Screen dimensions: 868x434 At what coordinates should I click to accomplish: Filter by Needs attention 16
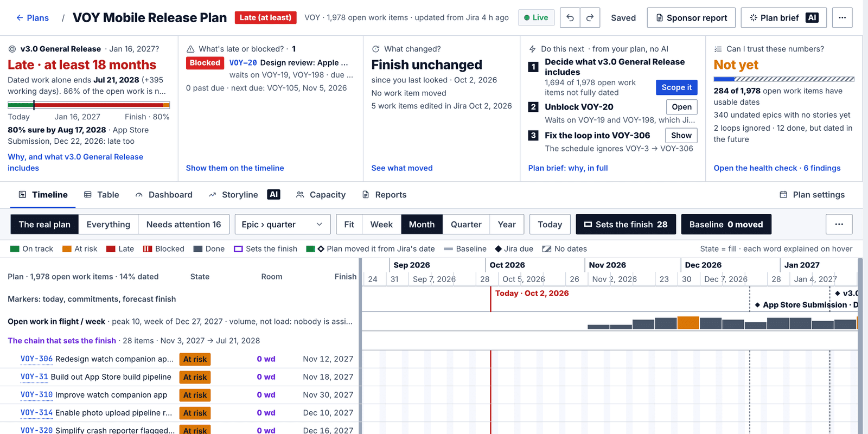coord(184,224)
